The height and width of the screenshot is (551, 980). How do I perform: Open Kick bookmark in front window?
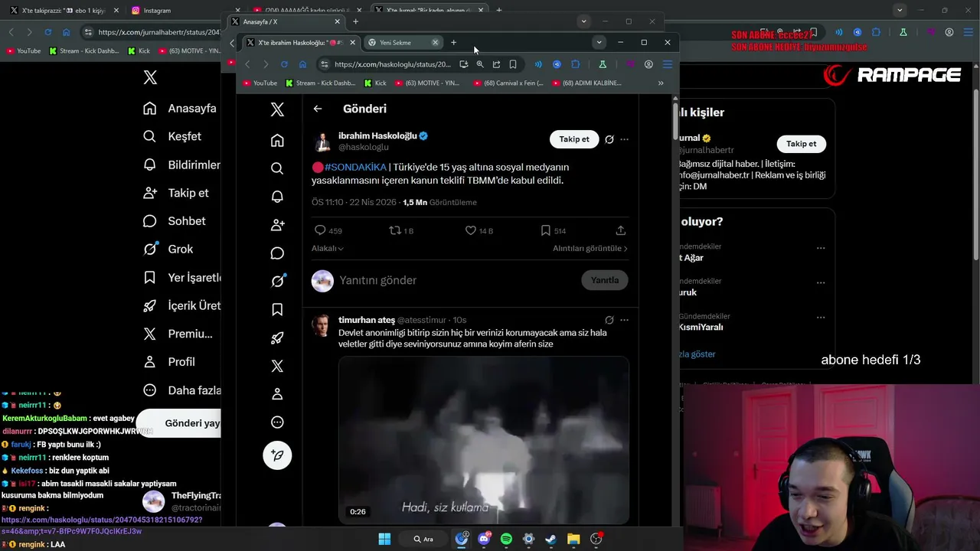(375, 83)
